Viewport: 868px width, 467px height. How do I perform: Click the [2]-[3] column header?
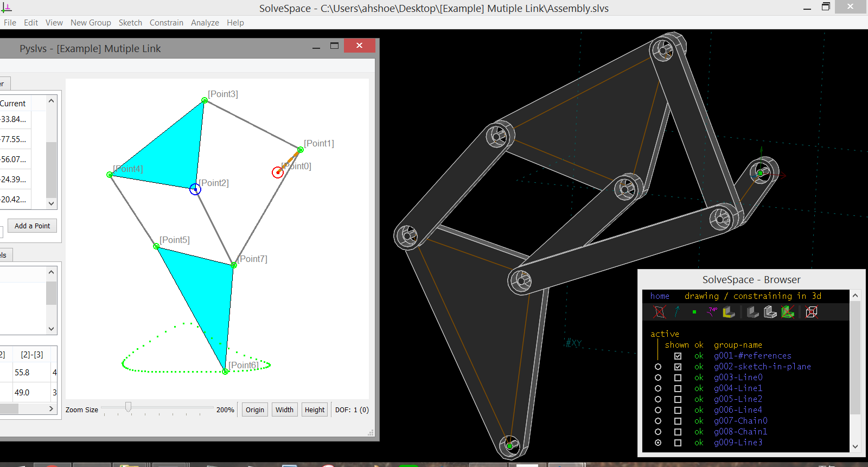pos(32,355)
